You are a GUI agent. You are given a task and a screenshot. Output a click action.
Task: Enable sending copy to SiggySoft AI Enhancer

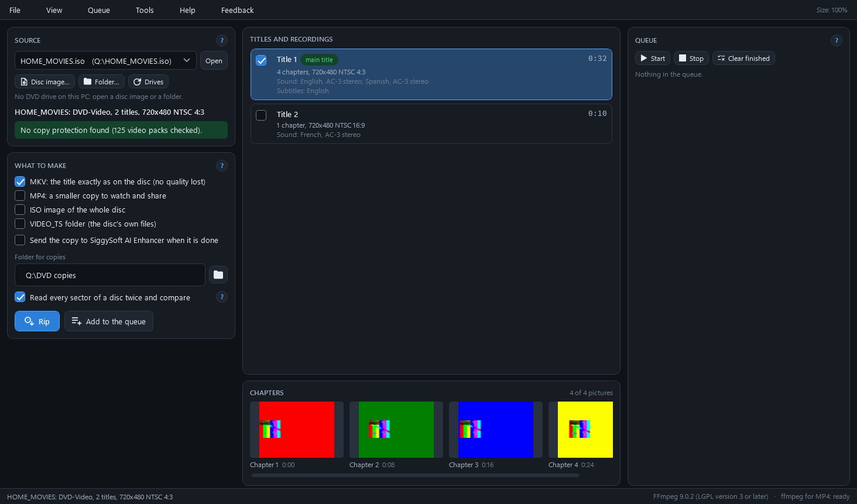[20, 240]
